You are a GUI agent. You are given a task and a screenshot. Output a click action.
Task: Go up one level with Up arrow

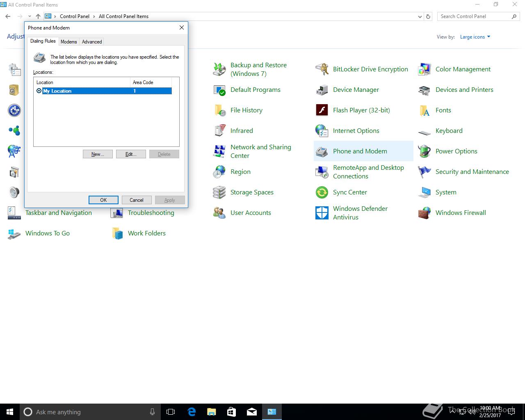[x=38, y=16]
